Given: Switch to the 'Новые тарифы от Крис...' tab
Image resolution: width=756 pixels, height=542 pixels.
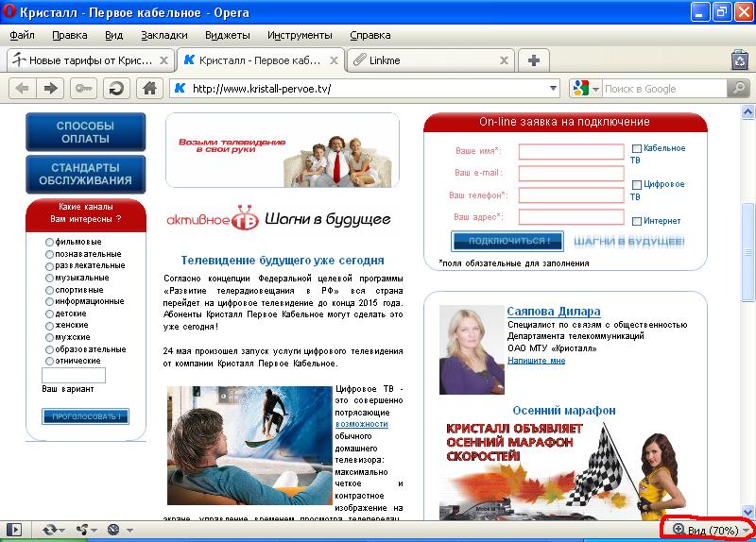Looking at the screenshot, I should (91, 60).
